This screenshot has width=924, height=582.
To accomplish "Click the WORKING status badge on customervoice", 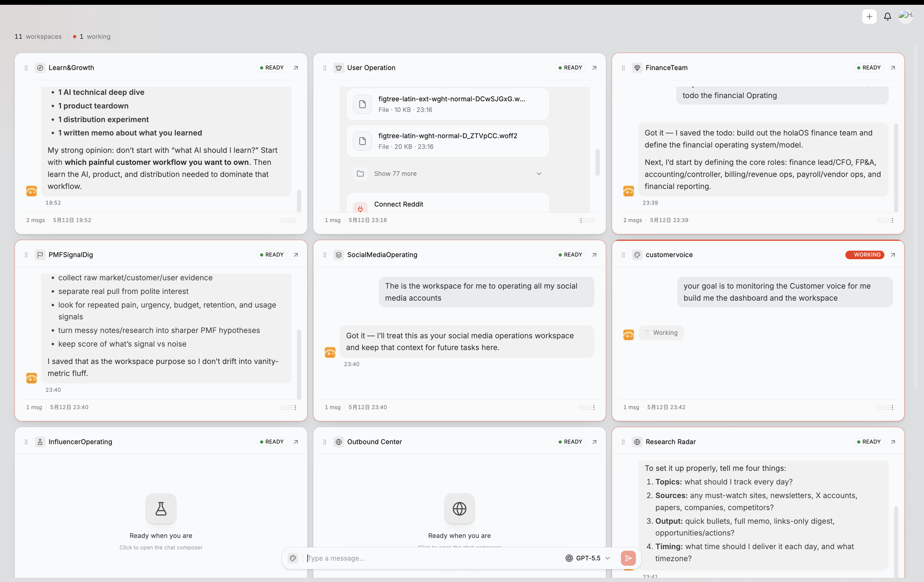I will [865, 255].
